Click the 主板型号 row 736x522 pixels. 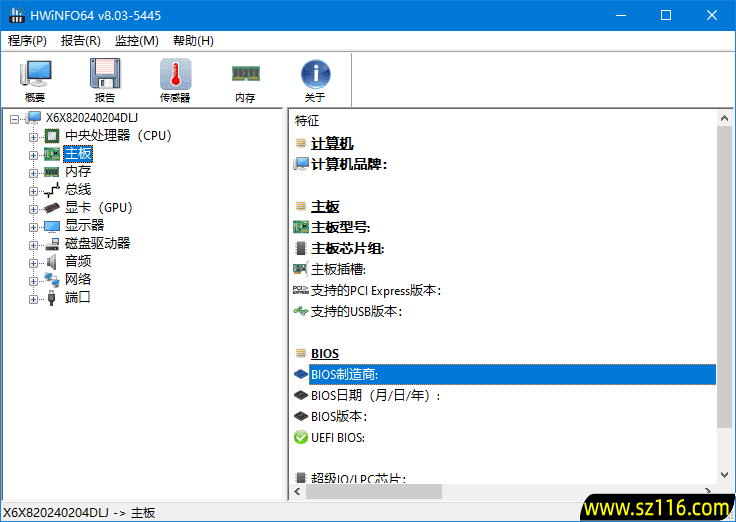pos(505,227)
